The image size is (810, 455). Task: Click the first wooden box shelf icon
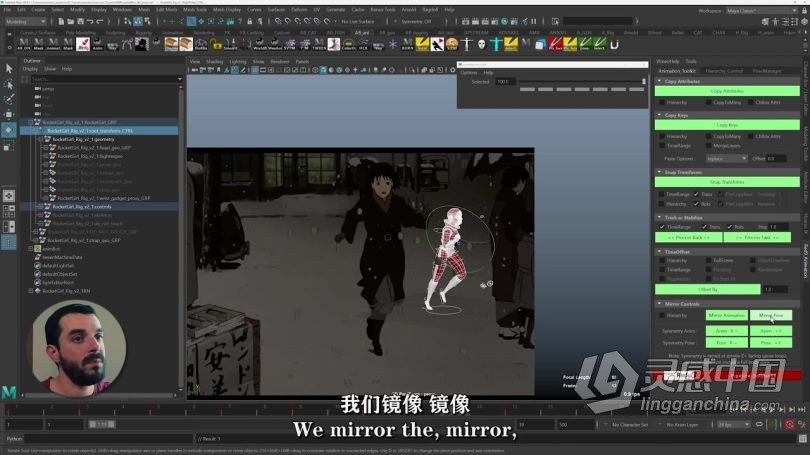click(172, 44)
